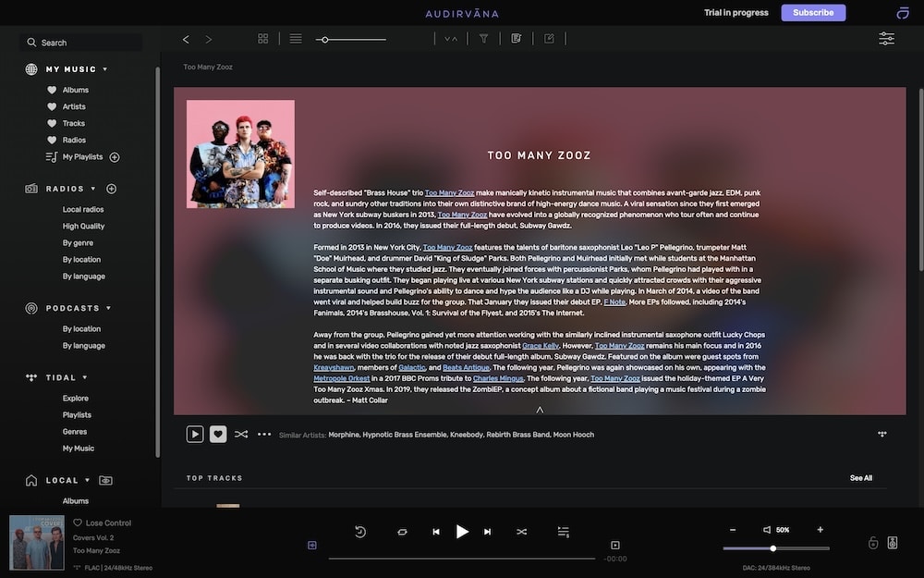Toggle shuffle in the player bar
Screen dimensions: 924x578
[521, 532]
